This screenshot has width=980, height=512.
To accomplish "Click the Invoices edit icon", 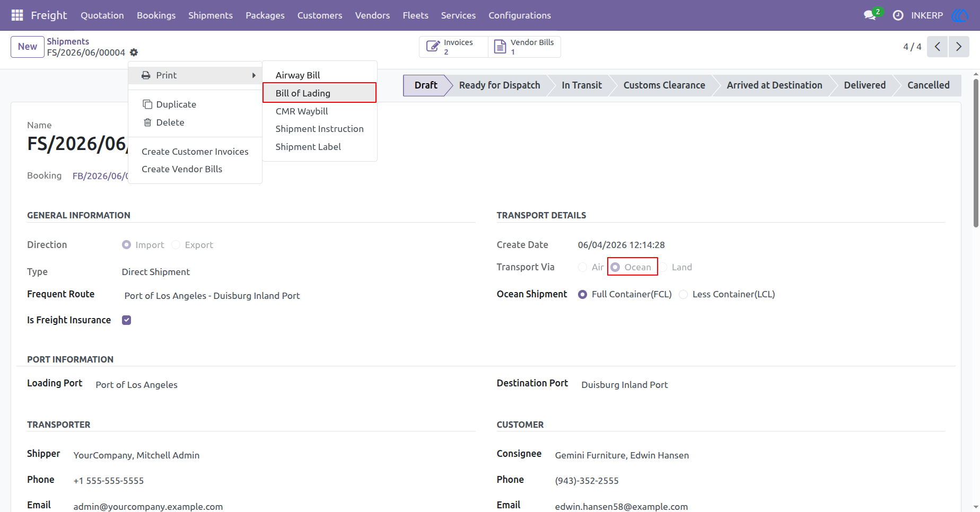I will click(x=433, y=47).
